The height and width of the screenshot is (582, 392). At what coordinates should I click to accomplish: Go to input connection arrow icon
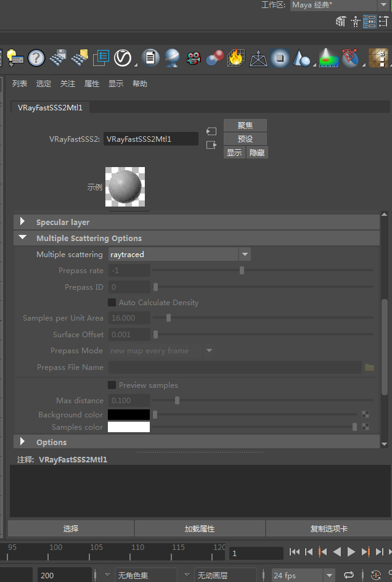pyautogui.click(x=211, y=131)
